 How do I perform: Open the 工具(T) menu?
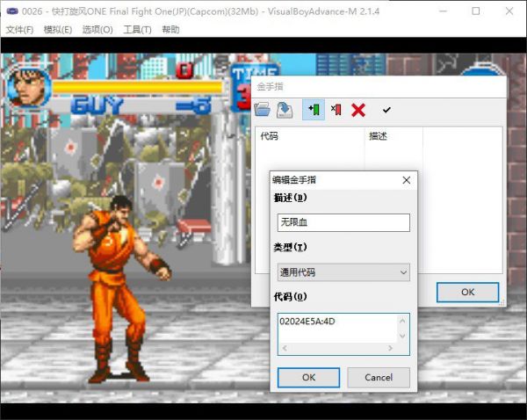point(137,30)
